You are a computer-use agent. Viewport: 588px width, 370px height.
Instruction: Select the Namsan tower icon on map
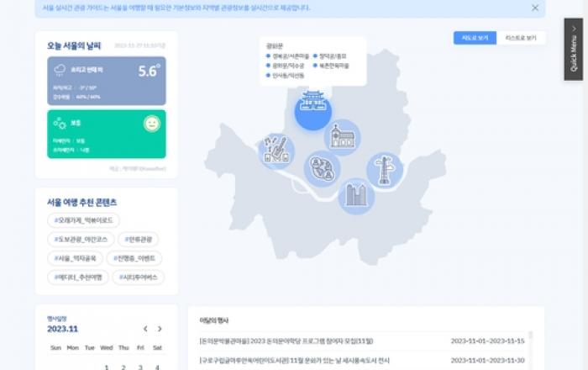pos(385,171)
